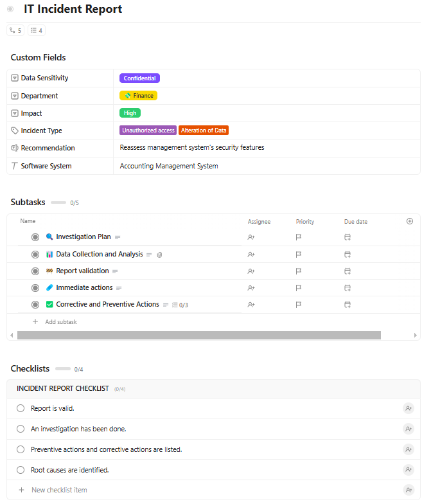Open Data Sensitivity Confidential dropdown
The width and height of the screenshot is (440, 504).
(139, 78)
